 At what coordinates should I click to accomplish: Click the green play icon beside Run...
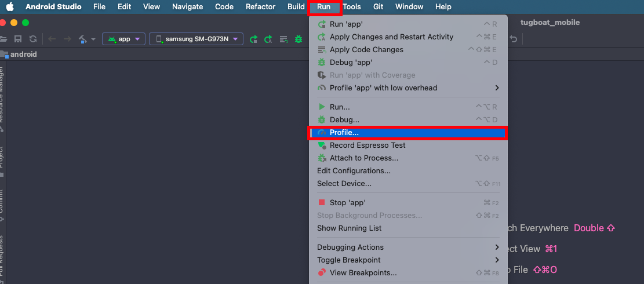(322, 107)
